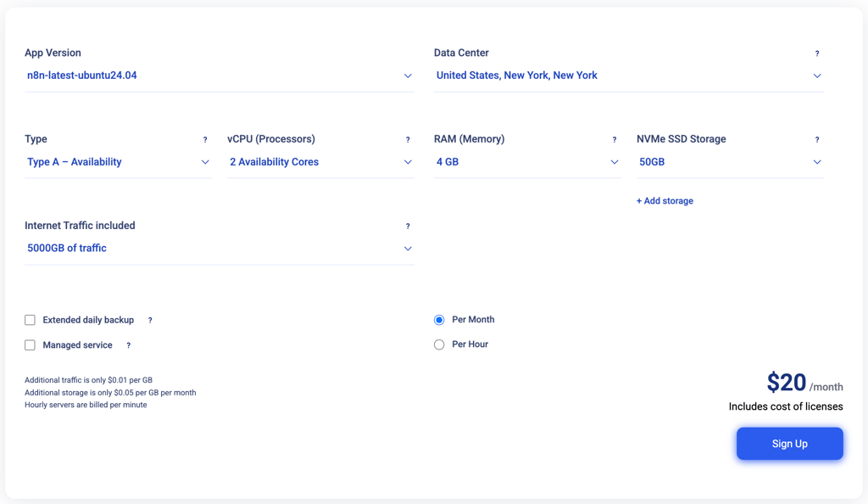Open the Type A – Availability dropdown

pyautogui.click(x=118, y=162)
